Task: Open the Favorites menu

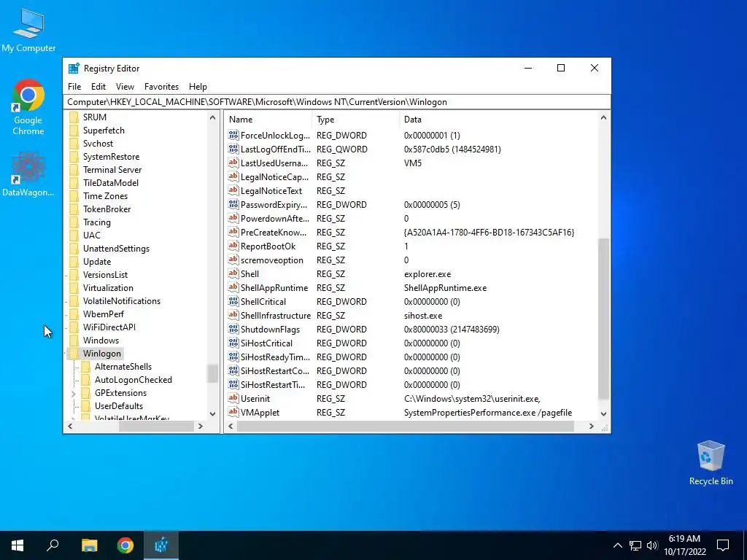Action: tap(161, 87)
